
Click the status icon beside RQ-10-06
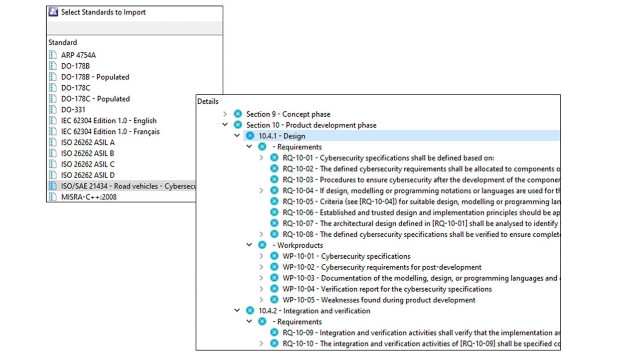(274, 213)
